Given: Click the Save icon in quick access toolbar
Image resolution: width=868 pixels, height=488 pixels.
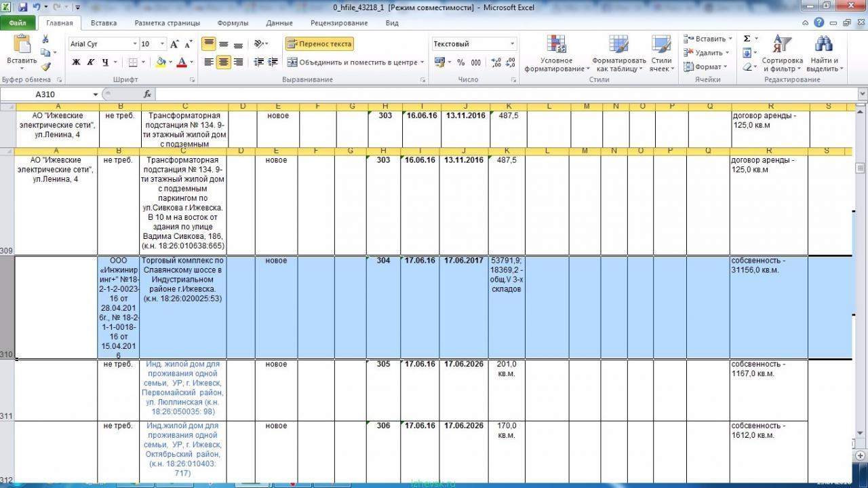Looking at the screenshot, I should click(x=22, y=7).
